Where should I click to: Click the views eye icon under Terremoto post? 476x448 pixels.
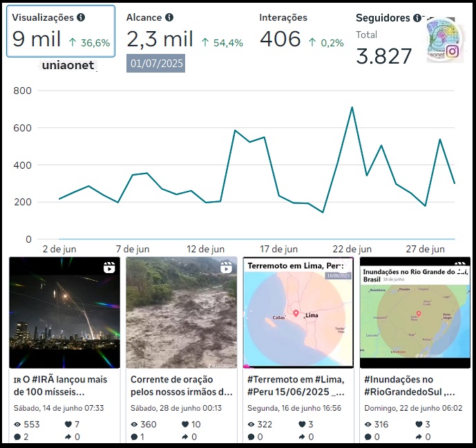click(251, 424)
